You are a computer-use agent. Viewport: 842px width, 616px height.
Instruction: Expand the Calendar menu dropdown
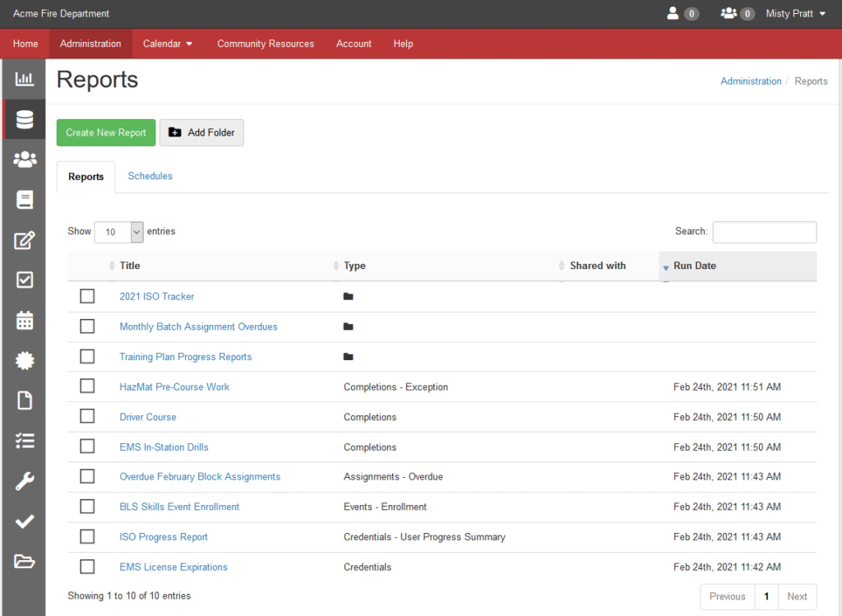pos(168,44)
